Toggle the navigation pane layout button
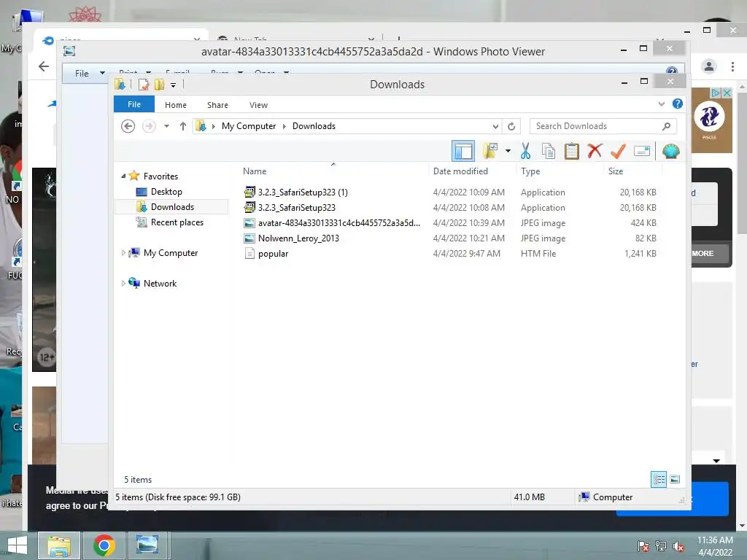Image resolution: width=747 pixels, height=560 pixels. tap(462, 152)
